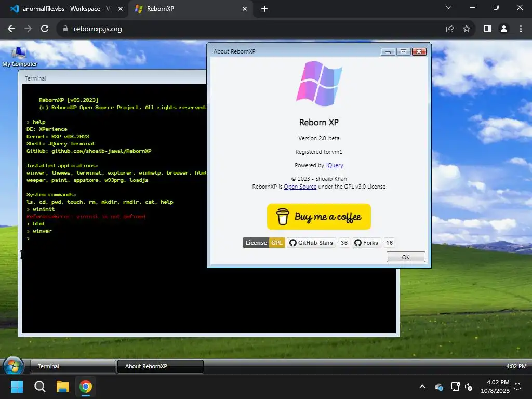Open File Explorer from the taskbar
This screenshot has width=532, height=399.
click(63, 387)
